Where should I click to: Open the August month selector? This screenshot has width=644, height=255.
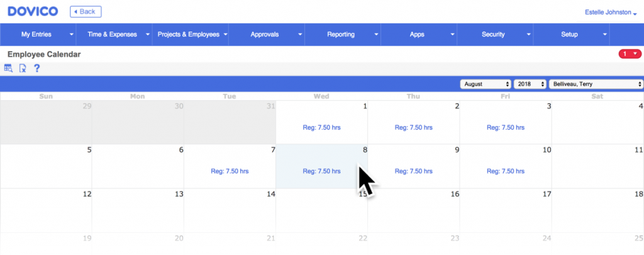tap(486, 84)
